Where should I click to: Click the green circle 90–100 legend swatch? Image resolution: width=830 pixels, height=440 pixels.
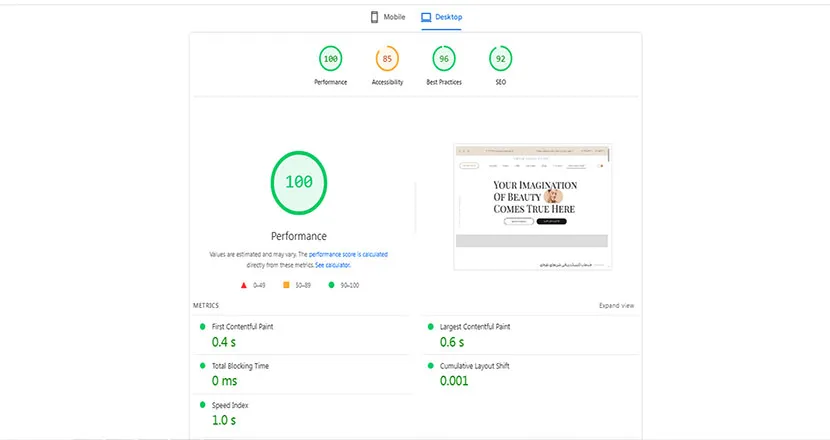pyautogui.click(x=329, y=285)
